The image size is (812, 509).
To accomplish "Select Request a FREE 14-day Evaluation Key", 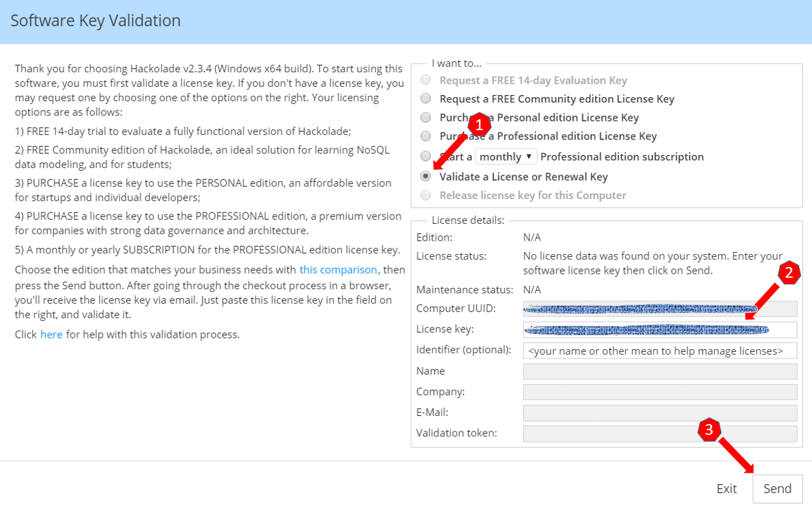I will 426,80.
